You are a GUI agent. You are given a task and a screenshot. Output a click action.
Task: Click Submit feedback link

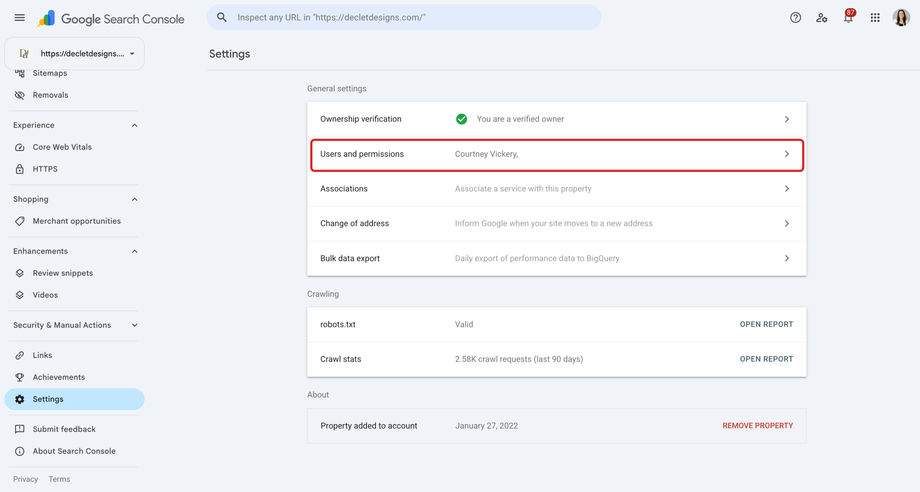pos(64,429)
